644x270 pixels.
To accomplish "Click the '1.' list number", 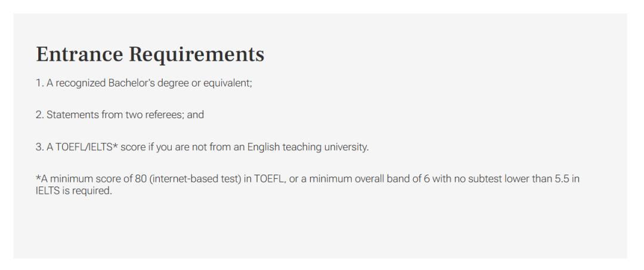I will [x=40, y=83].
